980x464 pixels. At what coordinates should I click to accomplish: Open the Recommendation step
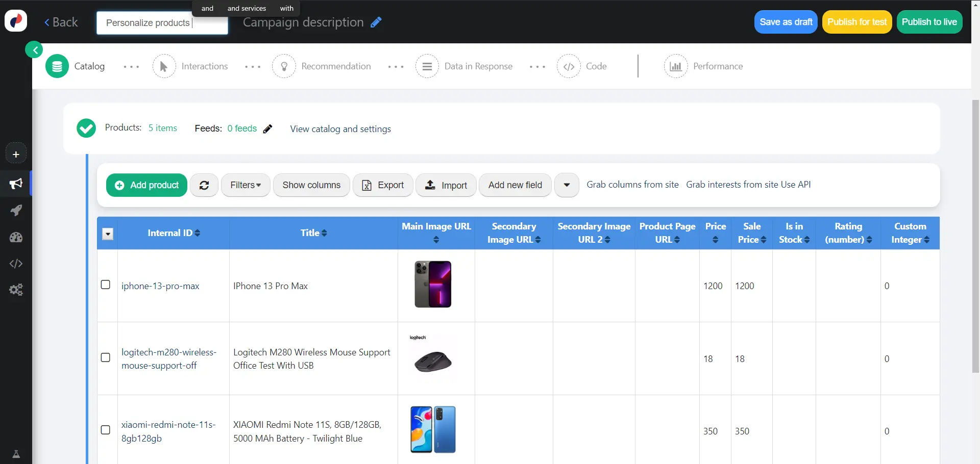click(x=322, y=66)
